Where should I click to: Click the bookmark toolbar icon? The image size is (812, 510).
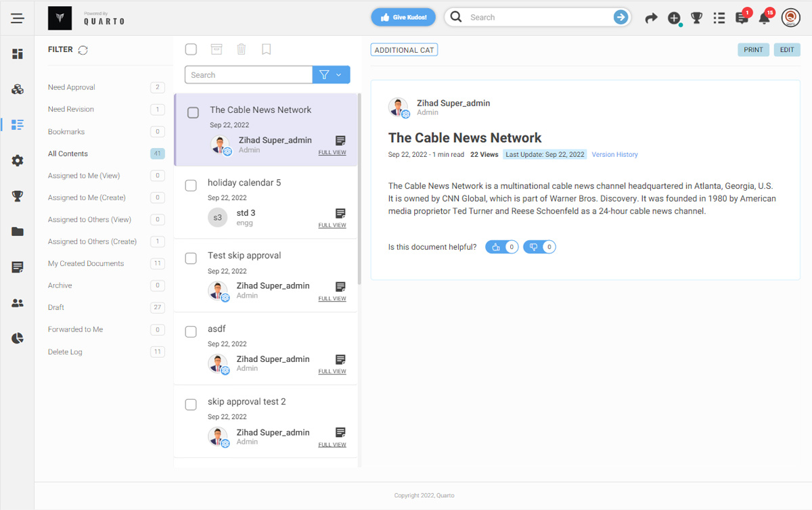(x=267, y=49)
